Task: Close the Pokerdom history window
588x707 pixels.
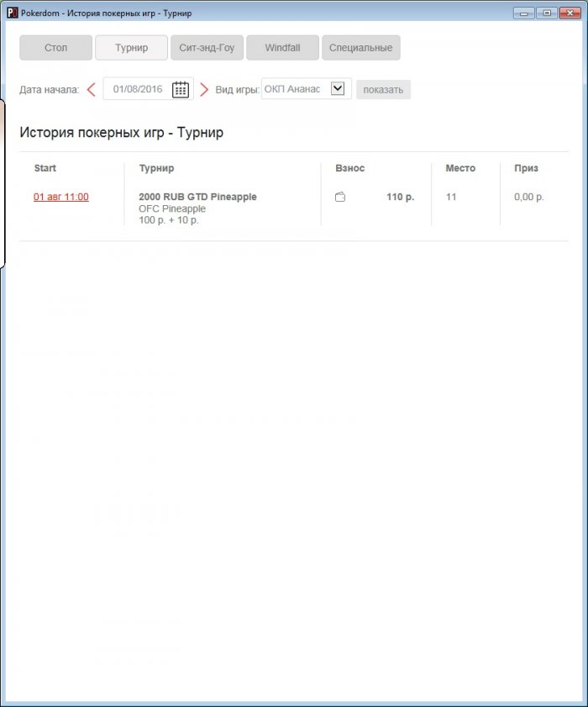Action: point(570,13)
